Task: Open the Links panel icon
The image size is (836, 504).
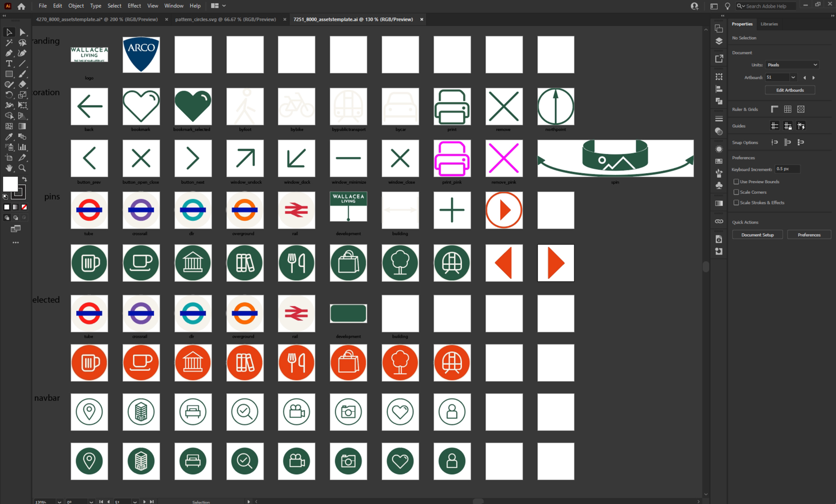Action: [719, 221]
